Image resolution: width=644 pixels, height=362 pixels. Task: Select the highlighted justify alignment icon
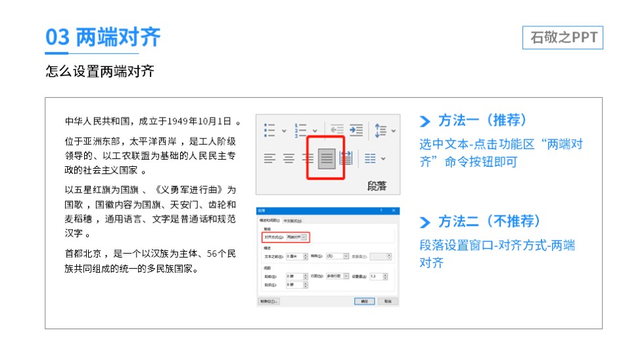(327, 158)
